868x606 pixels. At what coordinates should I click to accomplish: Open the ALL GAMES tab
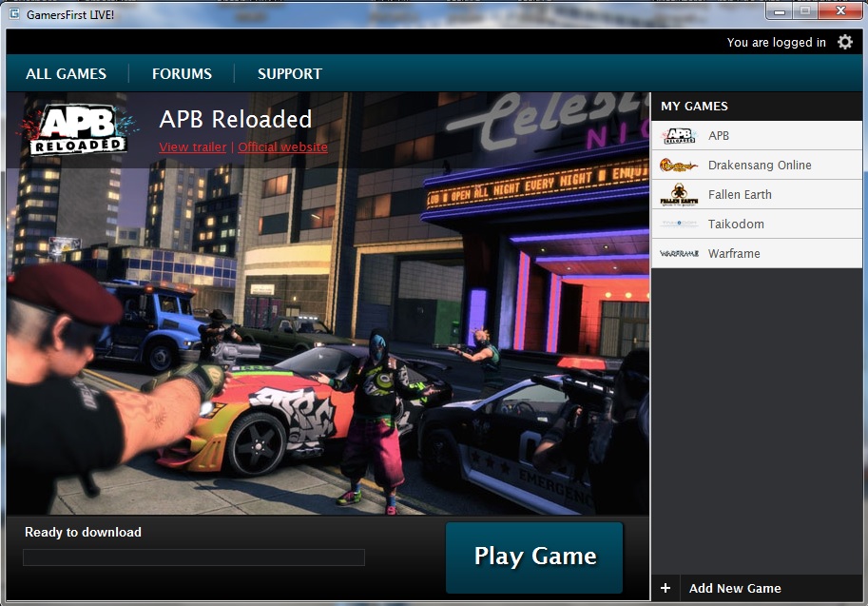pyautogui.click(x=67, y=74)
